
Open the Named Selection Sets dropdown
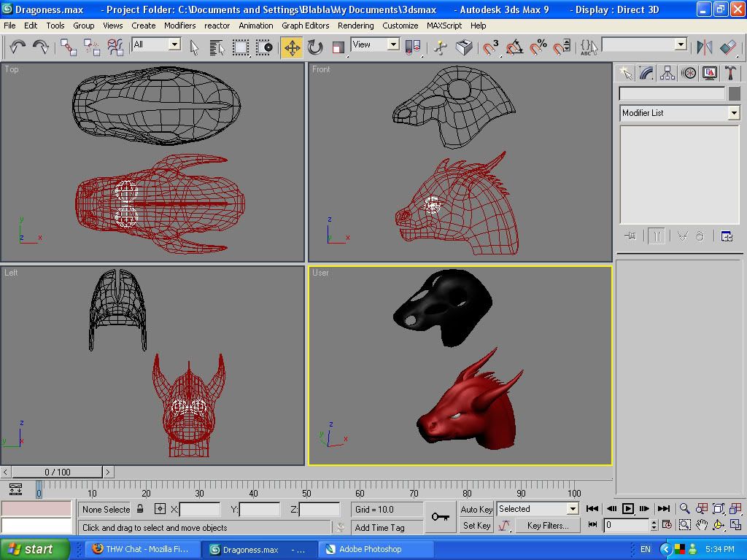tap(681, 44)
